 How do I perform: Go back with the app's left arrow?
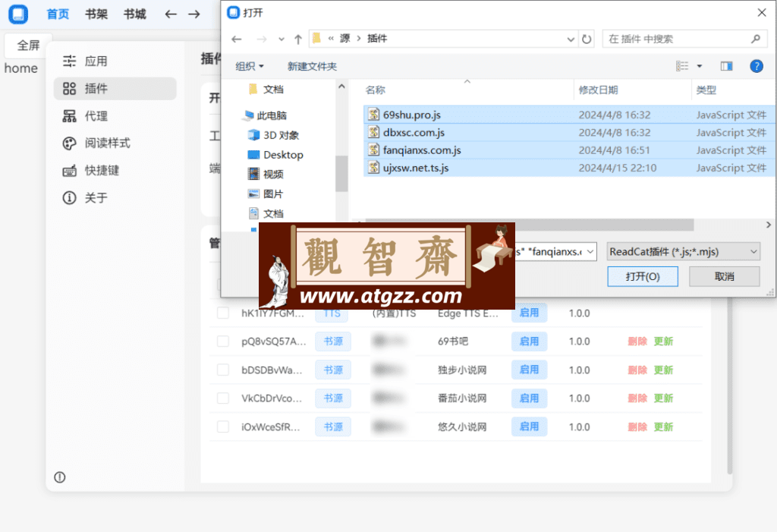(x=171, y=14)
